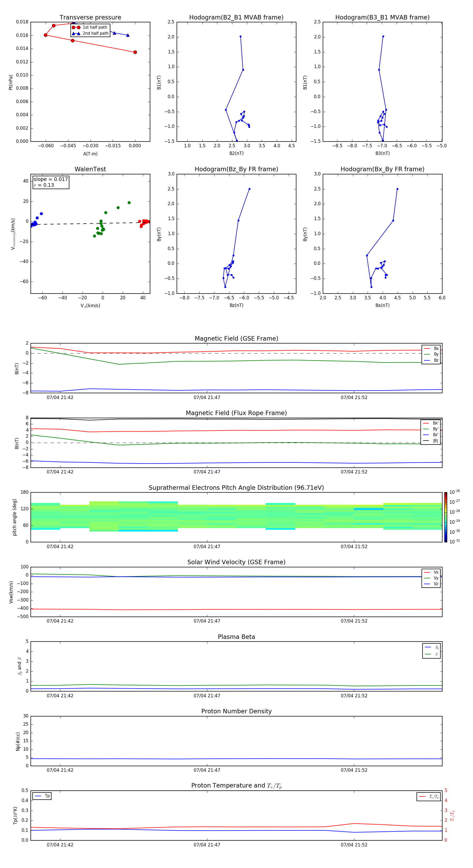
Task: Click the highest green point in WalenTest plot
Action: click(x=129, y=203)
